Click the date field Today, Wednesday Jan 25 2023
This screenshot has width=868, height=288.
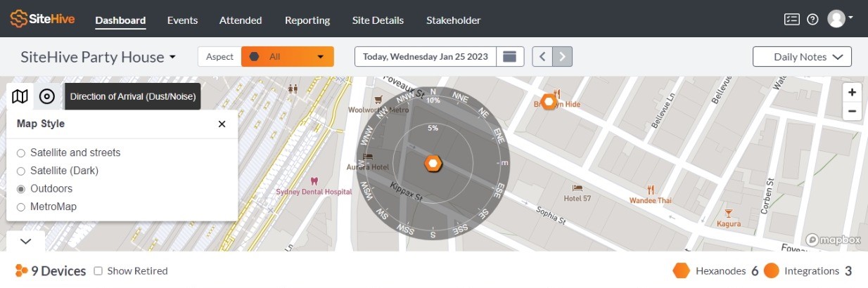coord(426,57)
